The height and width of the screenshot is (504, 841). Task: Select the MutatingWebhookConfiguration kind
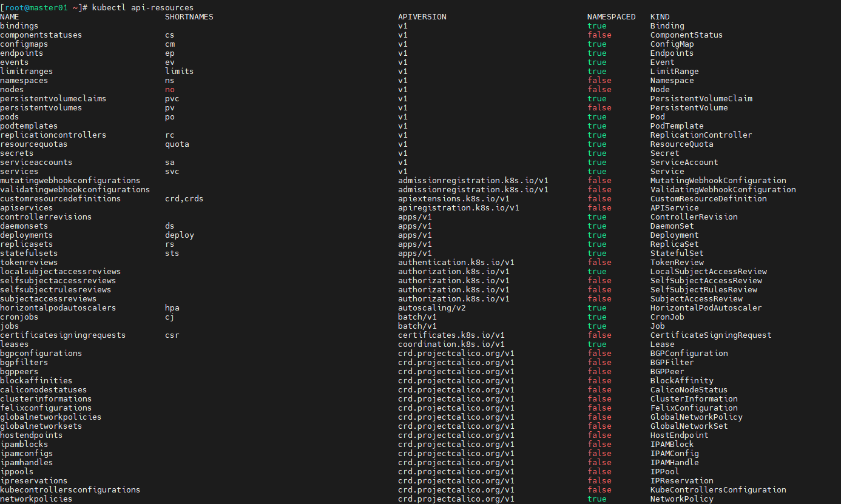coord(718,181)
